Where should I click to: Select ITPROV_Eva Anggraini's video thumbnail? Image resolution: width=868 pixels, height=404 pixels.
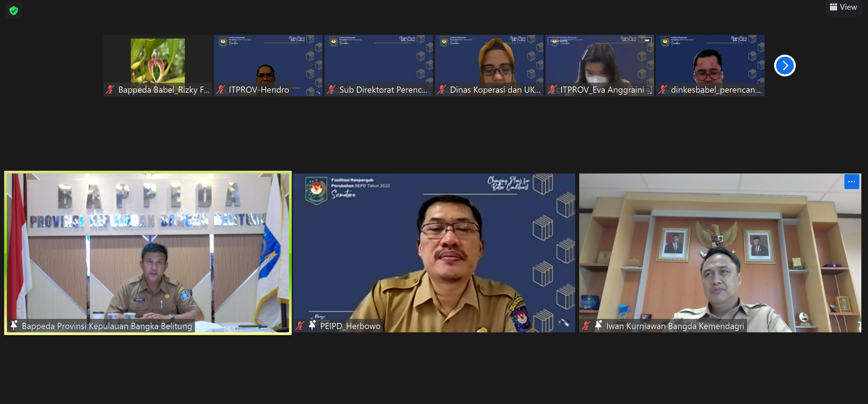tap(599, 61)
